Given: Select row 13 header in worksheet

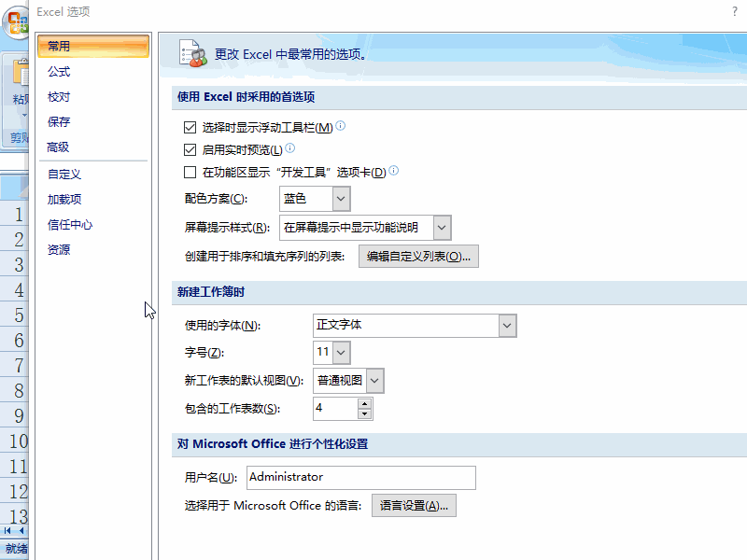Looking at the screenshot, I should 15,516.
